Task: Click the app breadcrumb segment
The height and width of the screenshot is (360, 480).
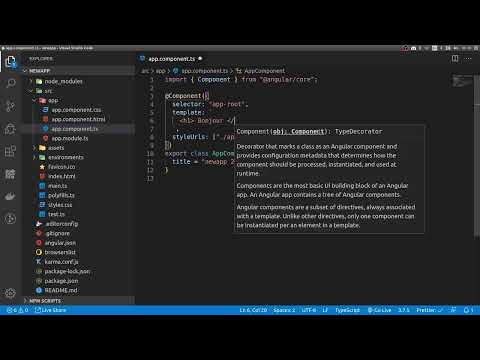Action: [x=160, y=71]
